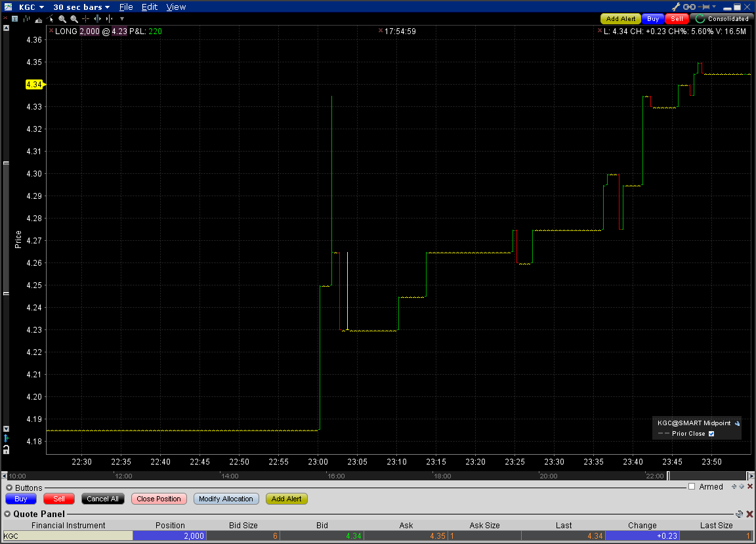The width and height of the screenshot is (756, 544).
Task: Toggle the Armed checkbox
Action: click(x=692, y=487)
